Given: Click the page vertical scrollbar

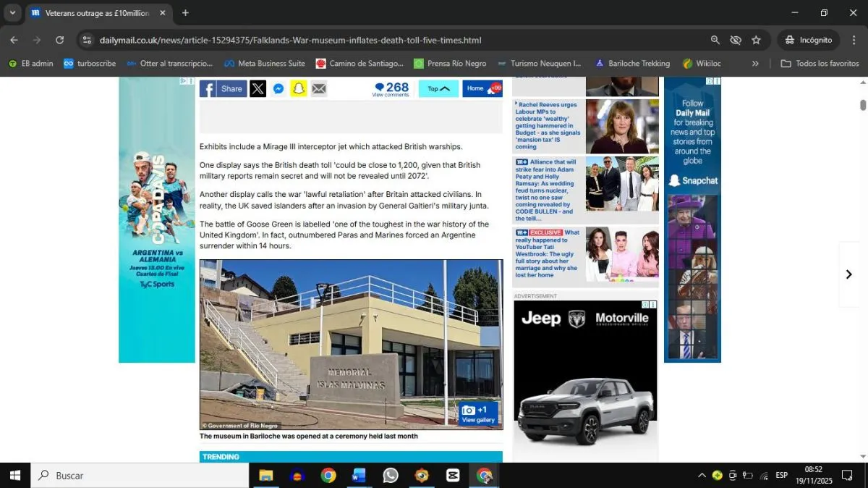Looking at the screenshot, I should [862, 105].
